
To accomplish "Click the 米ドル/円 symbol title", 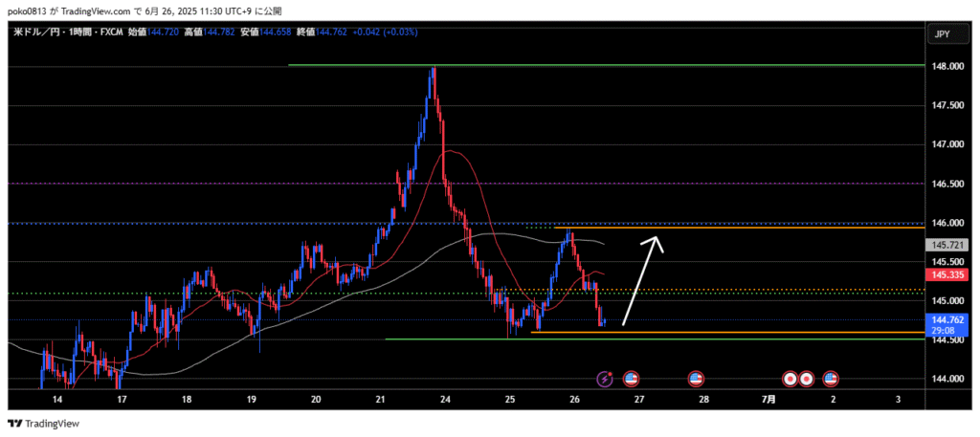I will (x=38, y=33).
